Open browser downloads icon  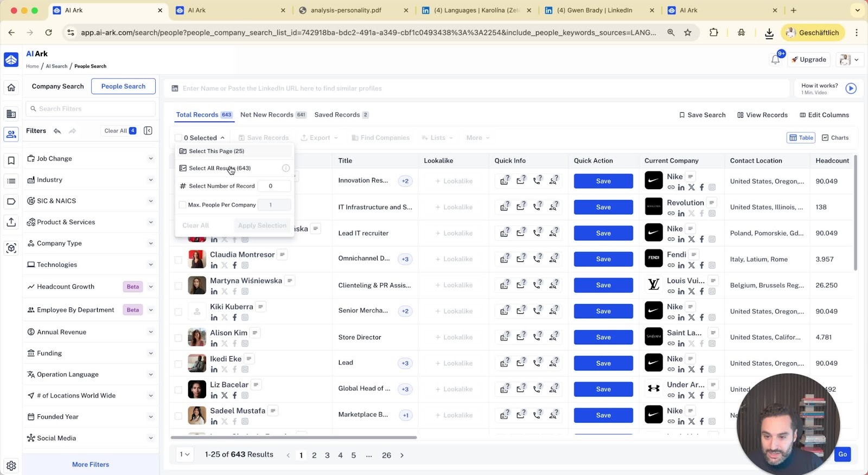tap(769, 33)
